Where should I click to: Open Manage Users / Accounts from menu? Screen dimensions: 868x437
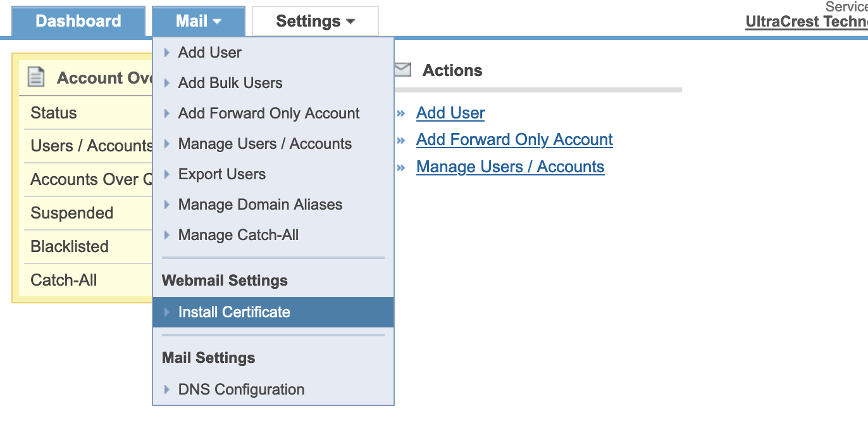point(273,144)
